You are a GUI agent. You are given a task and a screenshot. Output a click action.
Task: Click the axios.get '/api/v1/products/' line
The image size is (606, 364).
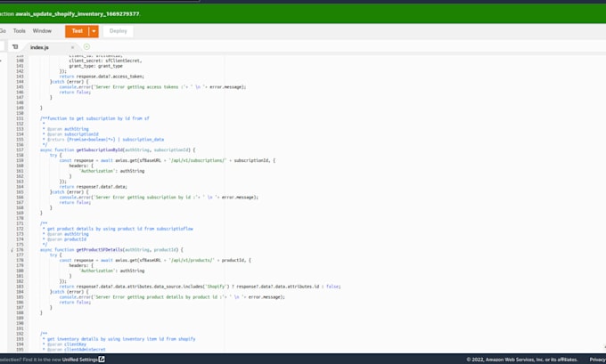155,260
